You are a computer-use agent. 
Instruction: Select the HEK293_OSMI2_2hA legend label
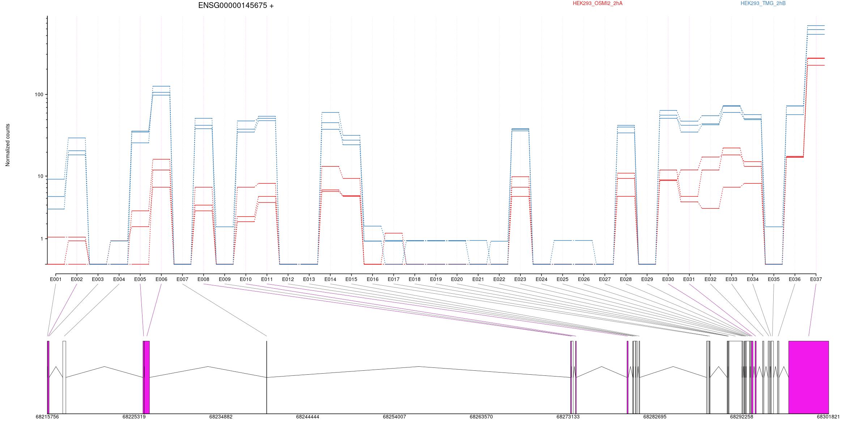[x=597, y=3]
